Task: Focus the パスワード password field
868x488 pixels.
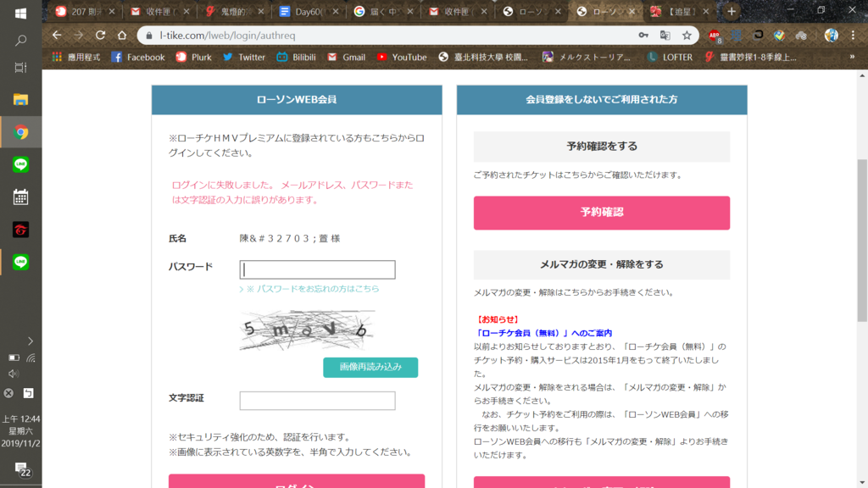Action: click(x=317, y=269)
